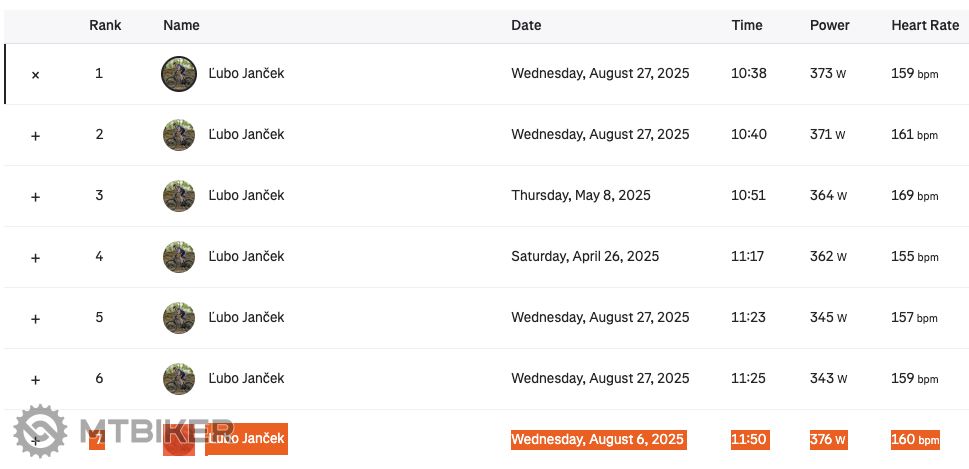Click the MTBIKER gear logo
969x469 pixels.
[x=40, y=432]
